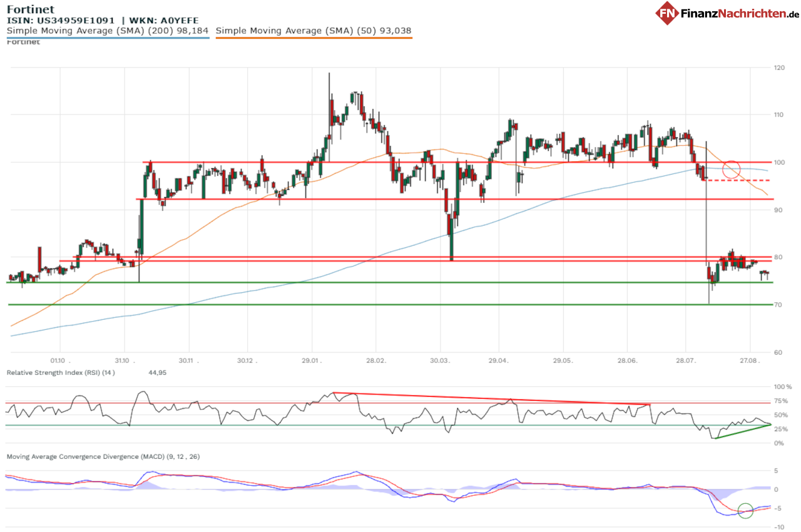Click the RSI 100 % axis label
Image resolution: width=801 pixels, height=532 pixels.
click(x=783, y=387)
